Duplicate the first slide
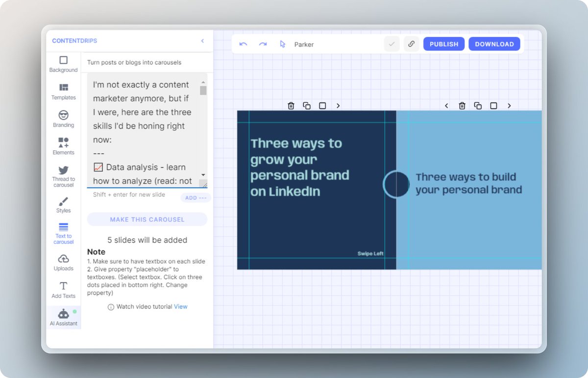 tap(307, 106)
